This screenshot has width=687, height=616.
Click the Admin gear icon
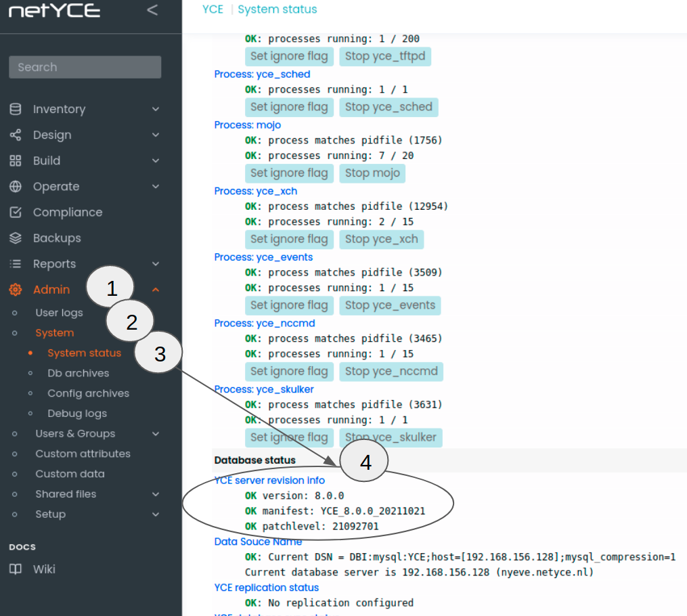coord(16,290)
